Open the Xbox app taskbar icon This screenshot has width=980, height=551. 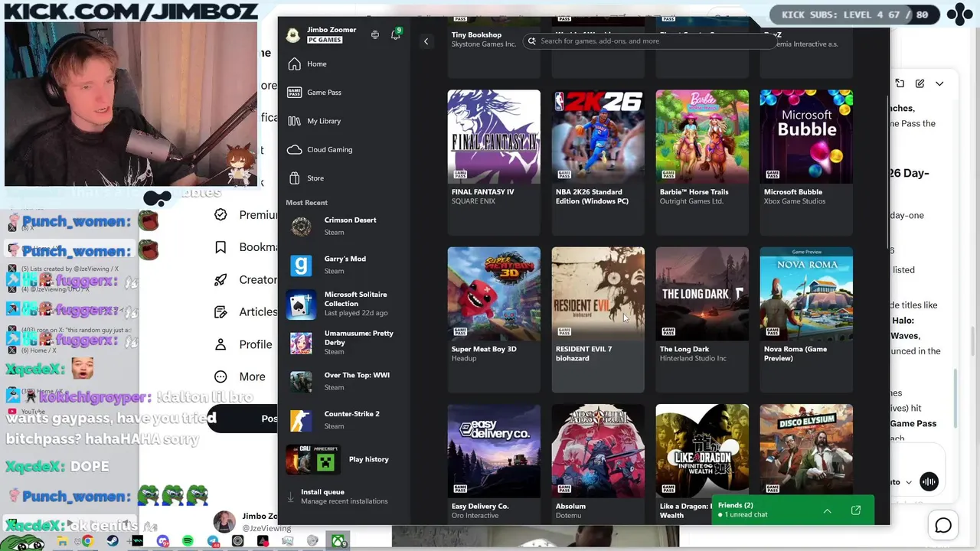(338, 541)
